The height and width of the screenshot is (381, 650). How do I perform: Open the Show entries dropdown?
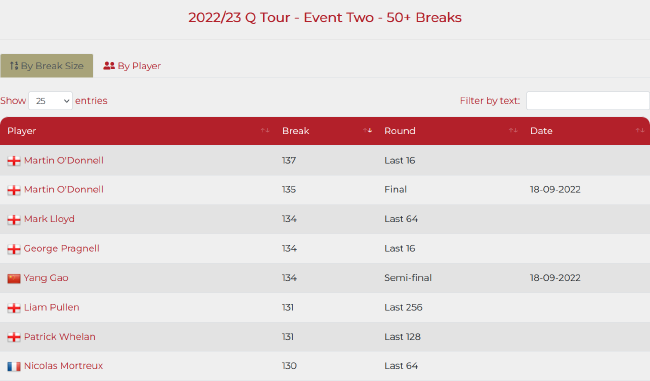pos(51,101)
